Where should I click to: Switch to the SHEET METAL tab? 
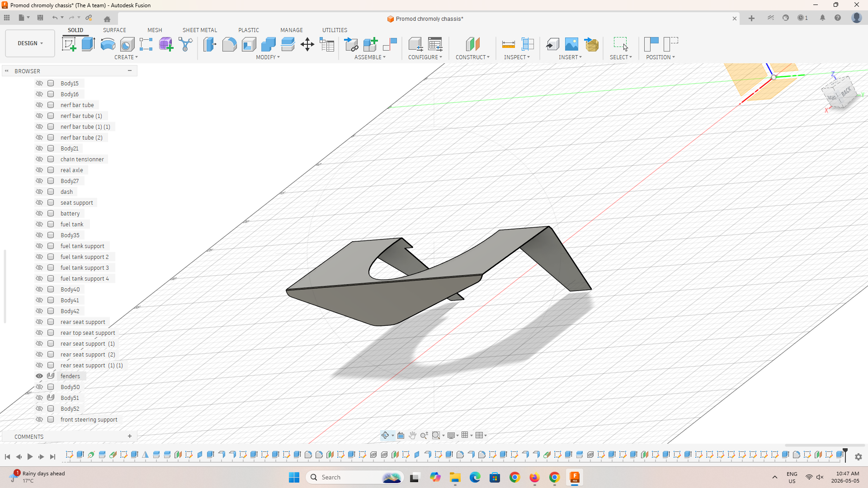200,30
